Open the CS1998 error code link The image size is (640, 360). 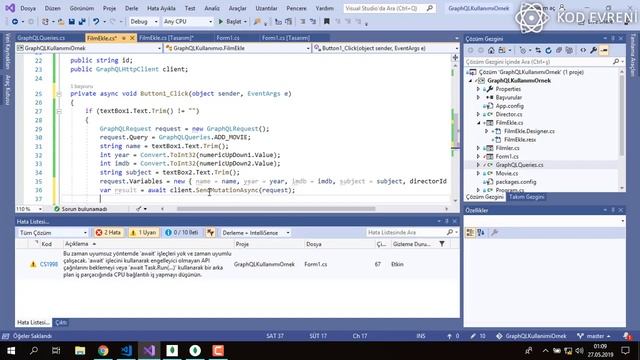(49, 264)
